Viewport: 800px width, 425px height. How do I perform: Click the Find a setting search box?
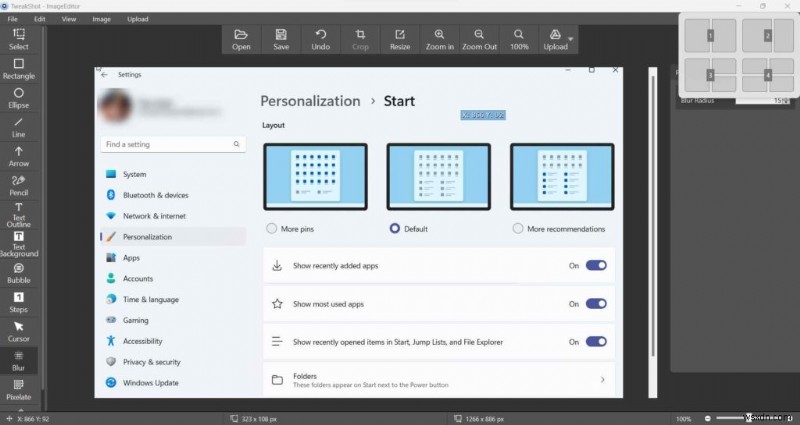(173, 144)
